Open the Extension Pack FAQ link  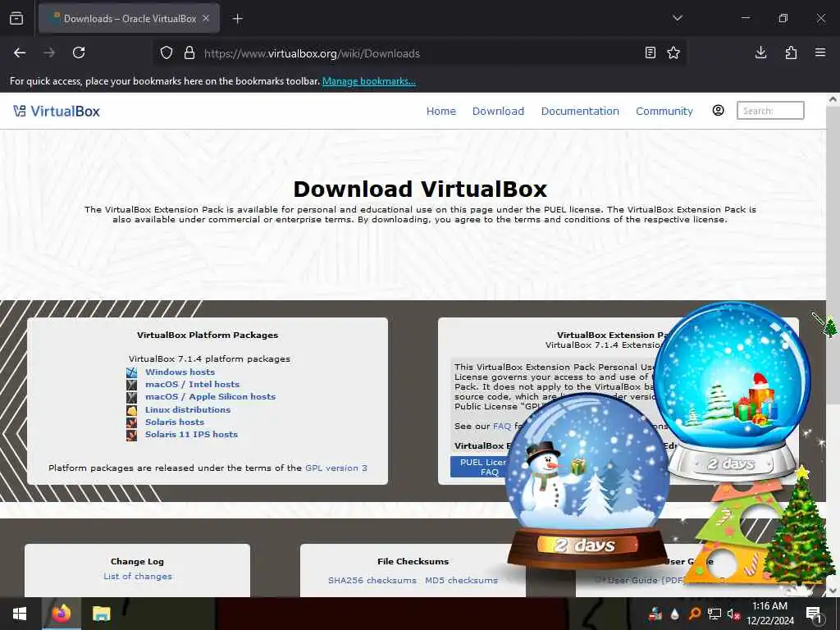pos(501,426)
